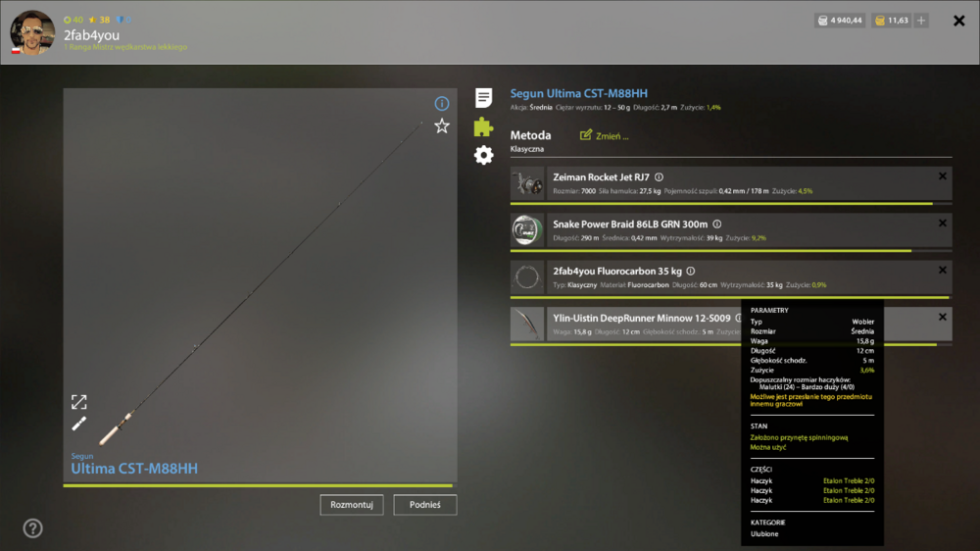Screen dimensions: 980x551
Task: Mark the rod as favorite with the star
Action: point(442,126)
